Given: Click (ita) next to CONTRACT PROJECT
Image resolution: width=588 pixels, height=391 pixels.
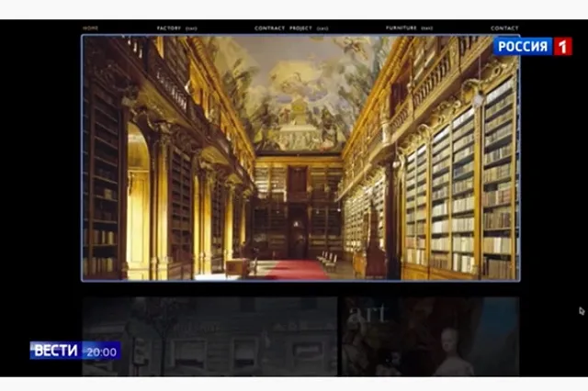Looking at the screenshot, I should tap(322, 28).
